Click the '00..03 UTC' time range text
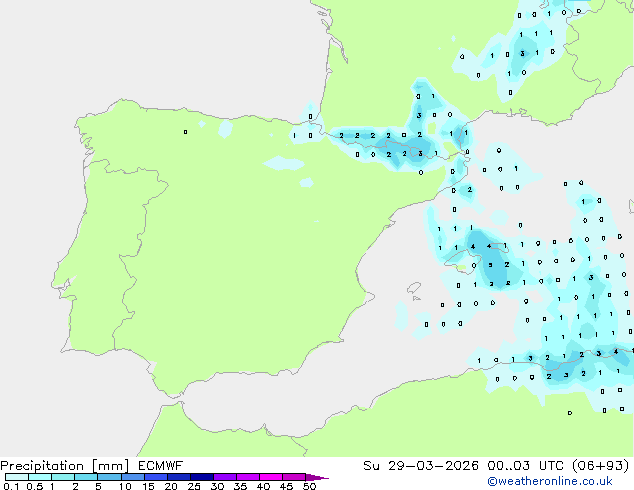Viewport: 634px width, 490px height. [525, 466]
